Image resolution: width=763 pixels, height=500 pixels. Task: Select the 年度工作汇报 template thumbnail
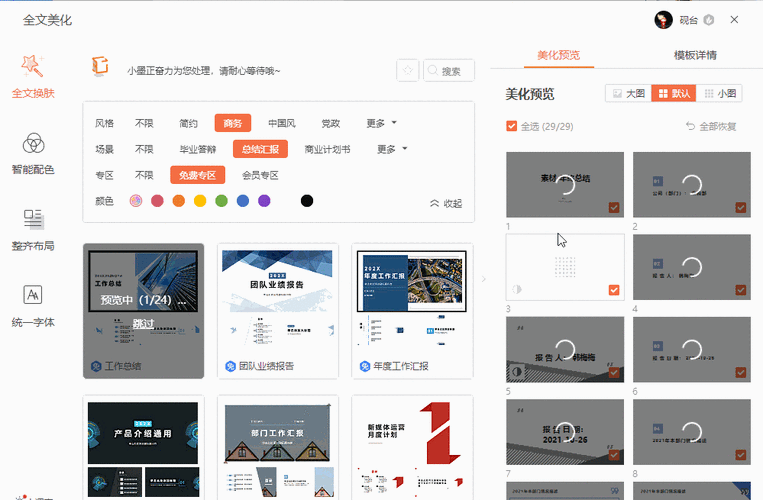point(412,311)
